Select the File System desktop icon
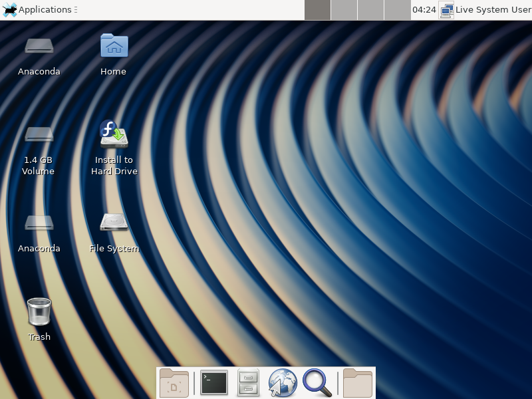 (x=114, y=223)
